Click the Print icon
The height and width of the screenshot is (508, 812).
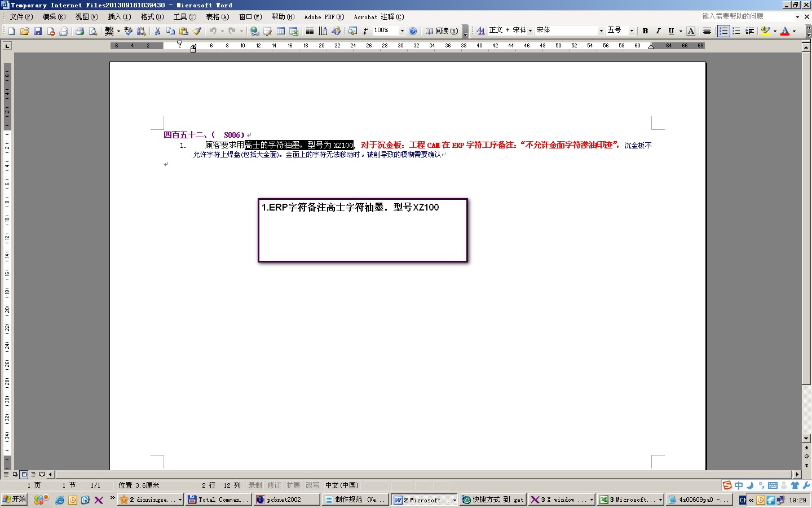(80, 31)
